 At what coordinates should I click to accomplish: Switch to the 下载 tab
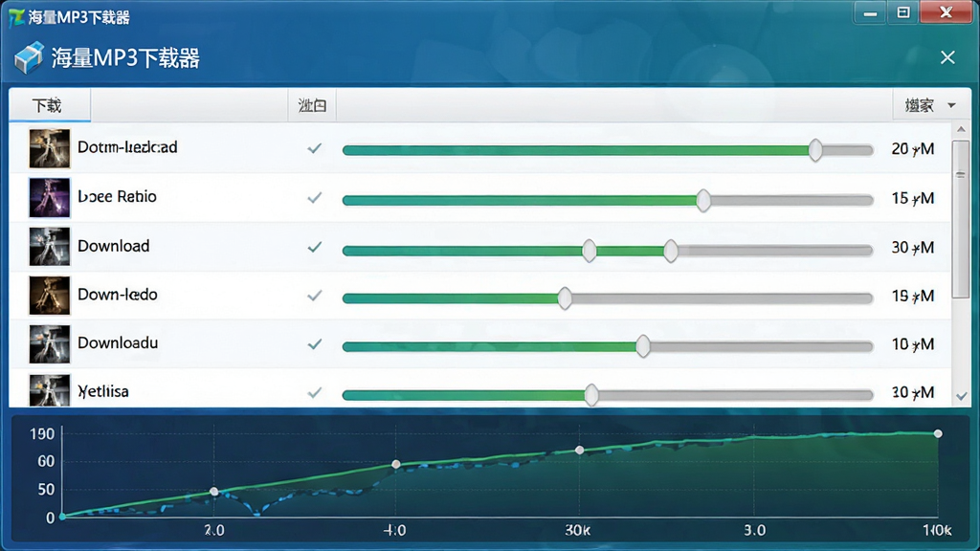[x=50, y=105]
